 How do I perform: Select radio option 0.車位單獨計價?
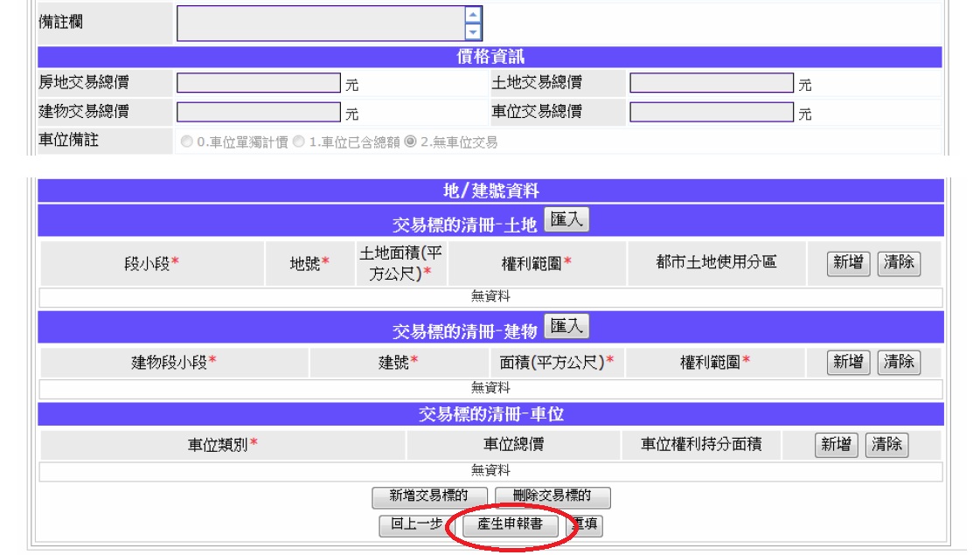pyautogui.click(x=184, y=142)
